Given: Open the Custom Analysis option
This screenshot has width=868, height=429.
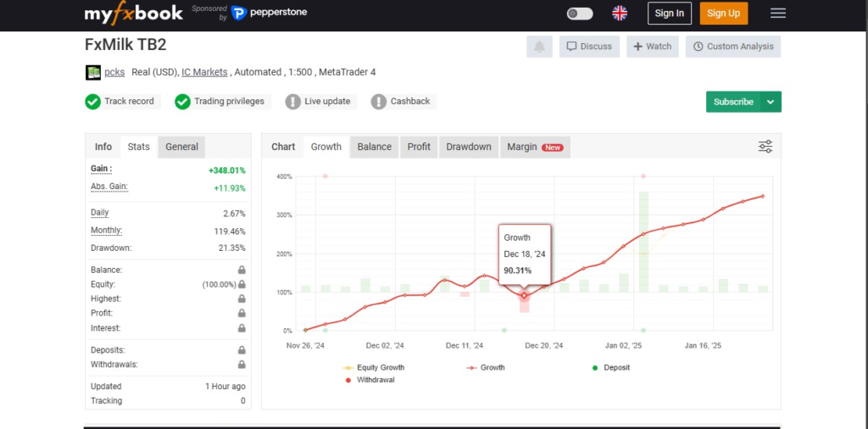Looking at the screenshot, I should coord(733,47).
